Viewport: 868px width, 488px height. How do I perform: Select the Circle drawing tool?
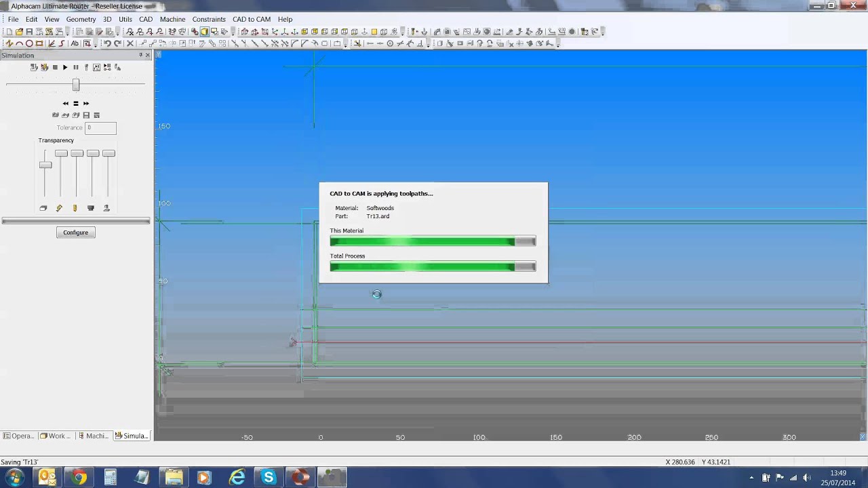(x=29, y=43)
